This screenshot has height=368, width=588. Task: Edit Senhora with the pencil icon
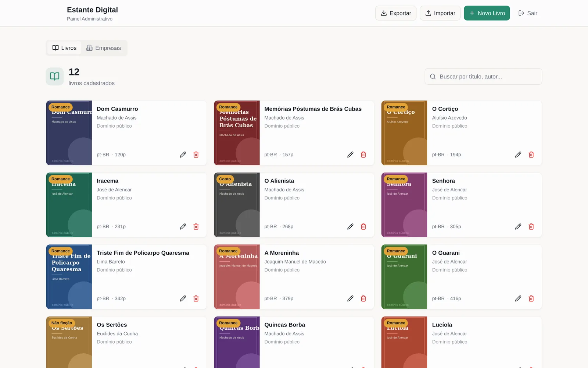[x=518, y=226]
